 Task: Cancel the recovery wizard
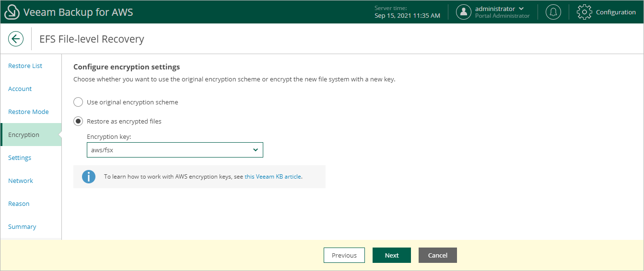point(438,255)
